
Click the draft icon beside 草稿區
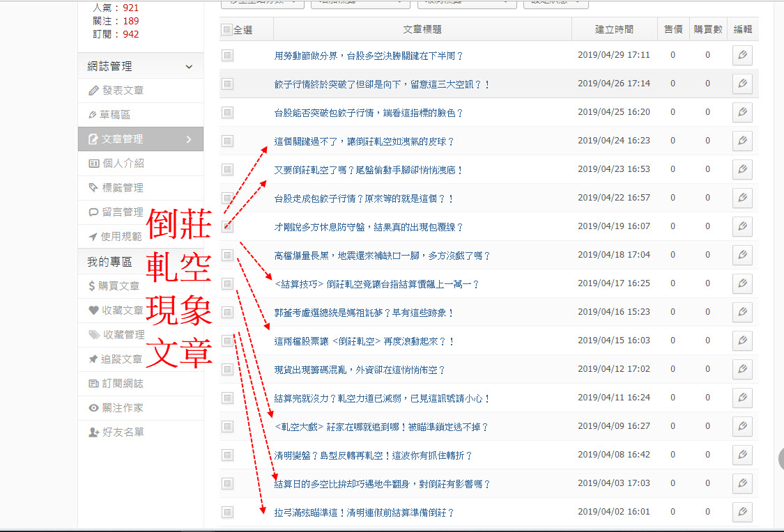tap(93, 115)
